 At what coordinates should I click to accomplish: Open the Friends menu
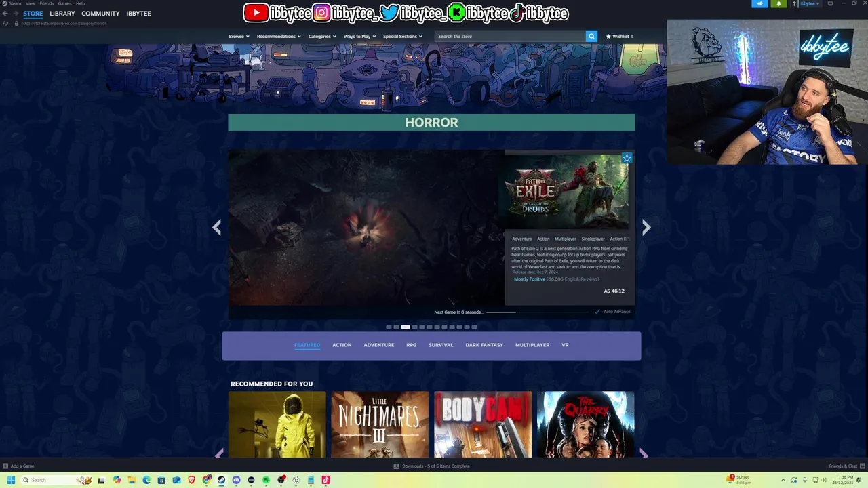click(47, 3)
